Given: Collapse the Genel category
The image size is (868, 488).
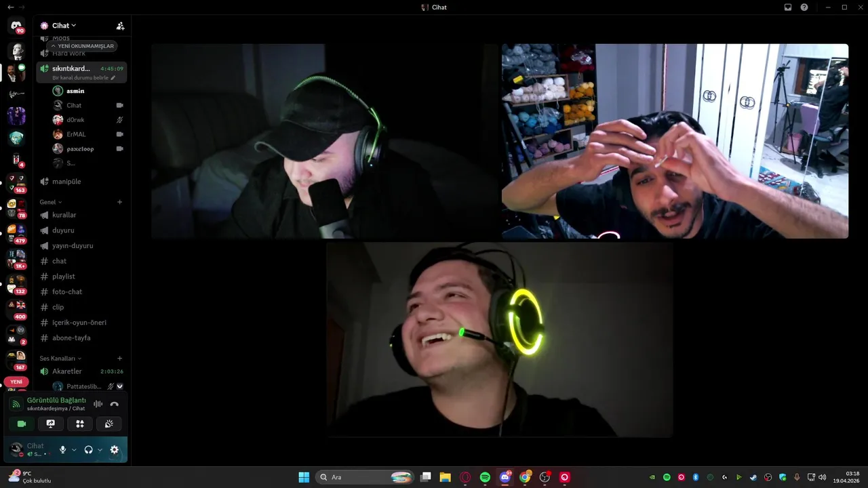Looking at the screenshot, I should click(51, 202).
